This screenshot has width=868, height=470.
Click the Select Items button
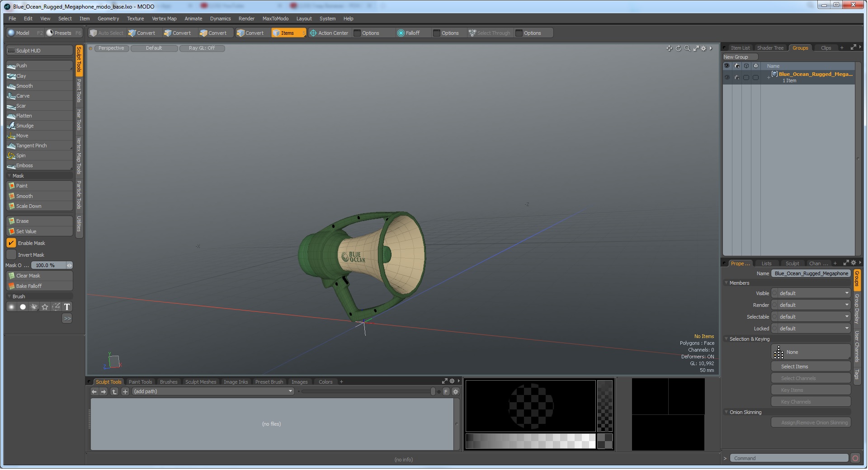click(x=811, y=367)
